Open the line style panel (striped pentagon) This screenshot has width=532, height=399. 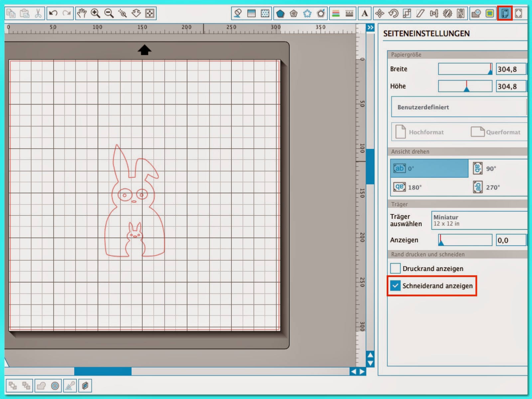(294, 13)
